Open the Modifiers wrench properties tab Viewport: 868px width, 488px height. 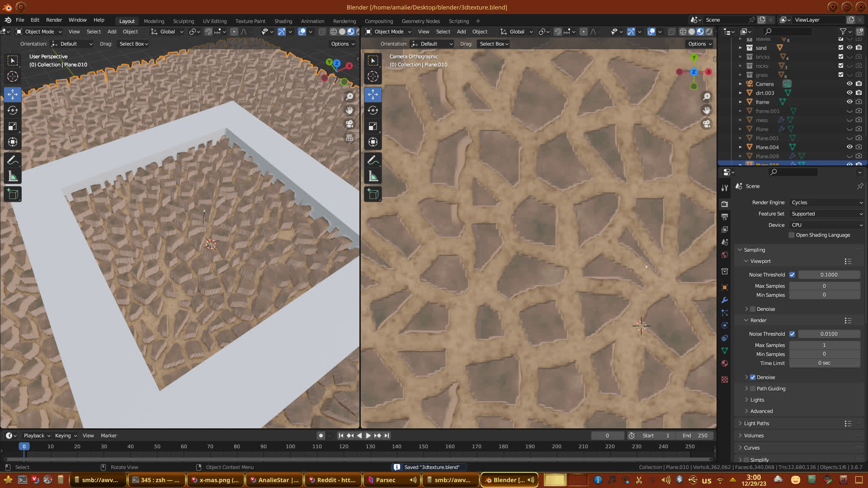point(725,300)
